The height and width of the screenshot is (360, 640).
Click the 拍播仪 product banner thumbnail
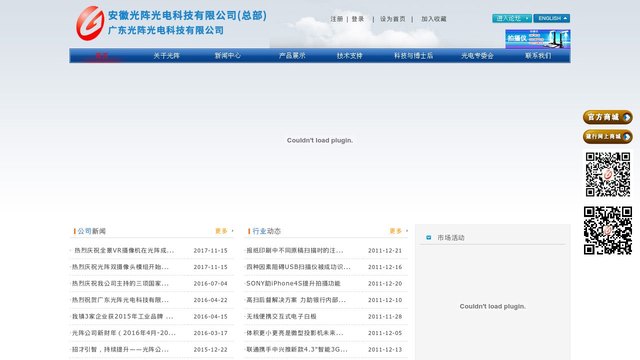(538, 39)
